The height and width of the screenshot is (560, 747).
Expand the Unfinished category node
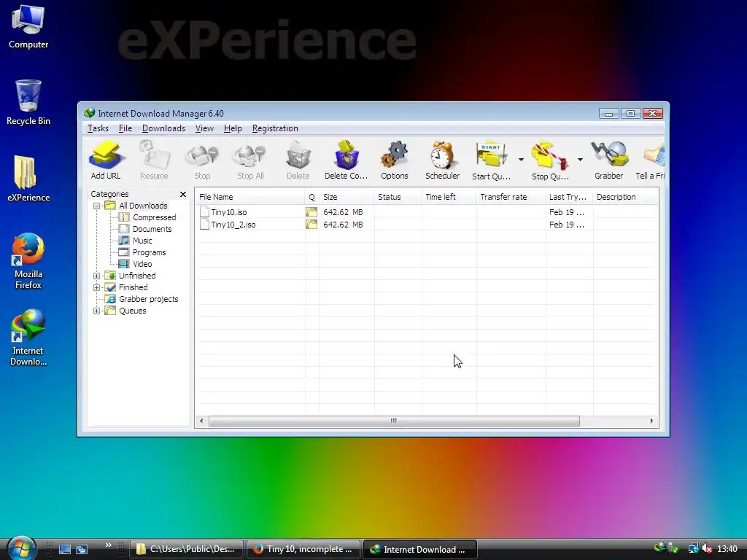[x=97, y=276]
